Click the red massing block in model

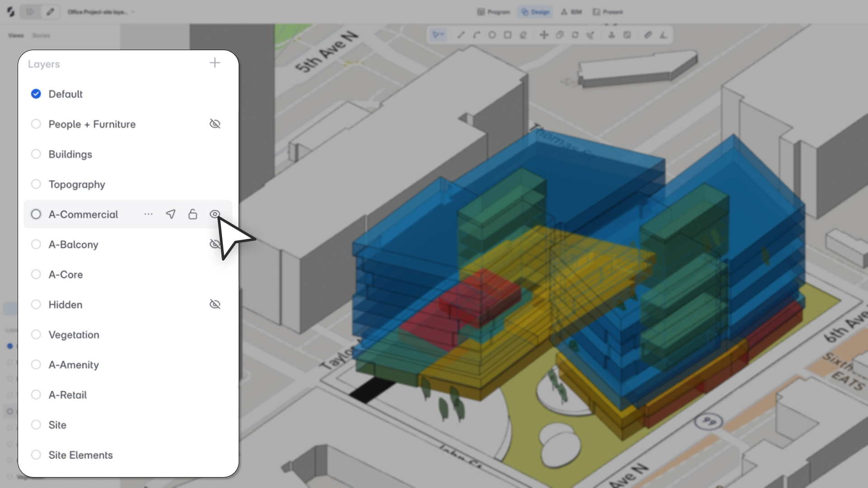(x=479, y=294)
